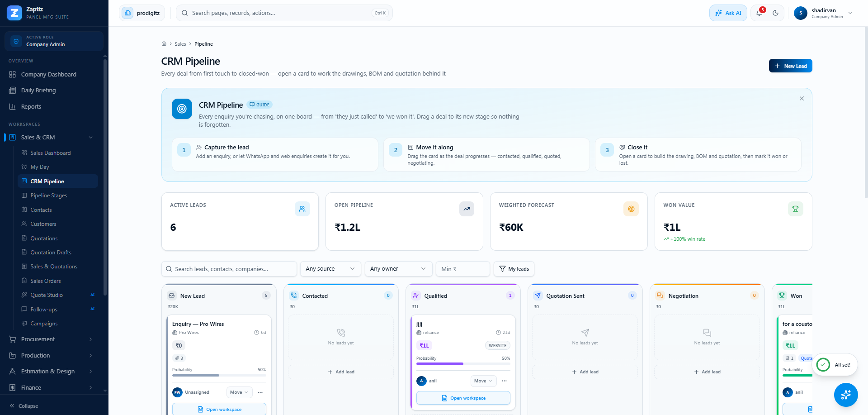Click the Active Leads people icon
The height and width of the screenshot is (415, 868).
[x=302, y=209]
